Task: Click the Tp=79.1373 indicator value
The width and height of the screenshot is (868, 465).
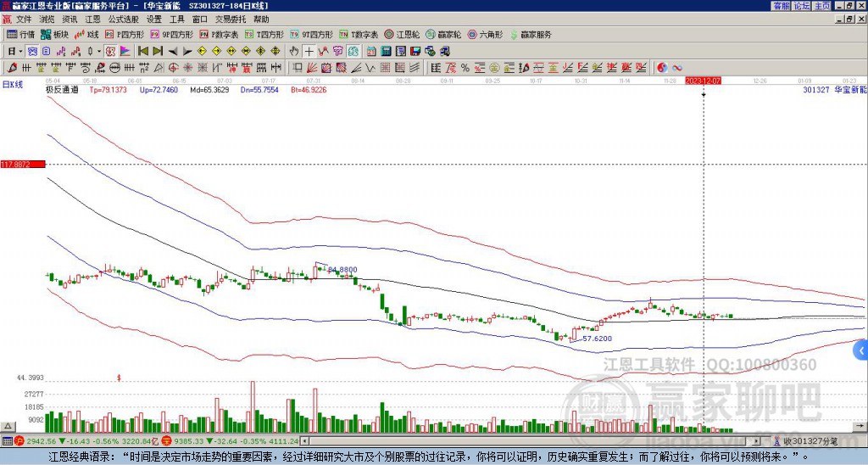Action: tap(108, 89)
